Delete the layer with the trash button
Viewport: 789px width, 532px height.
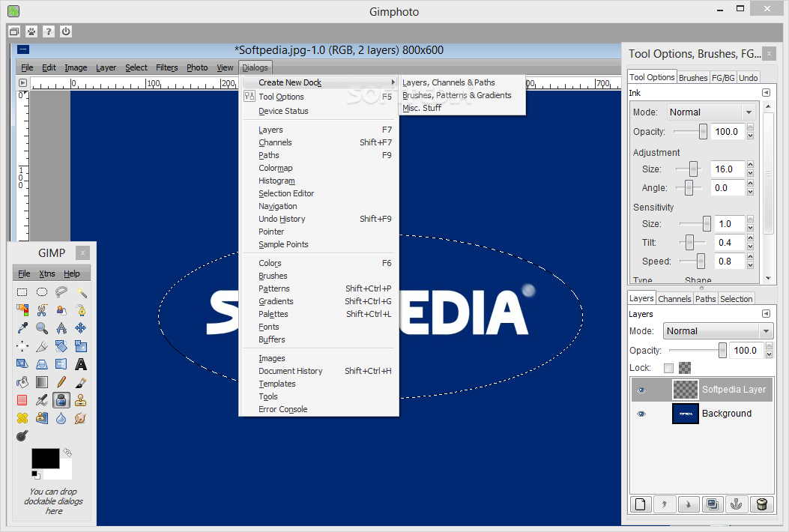(761, 504)
